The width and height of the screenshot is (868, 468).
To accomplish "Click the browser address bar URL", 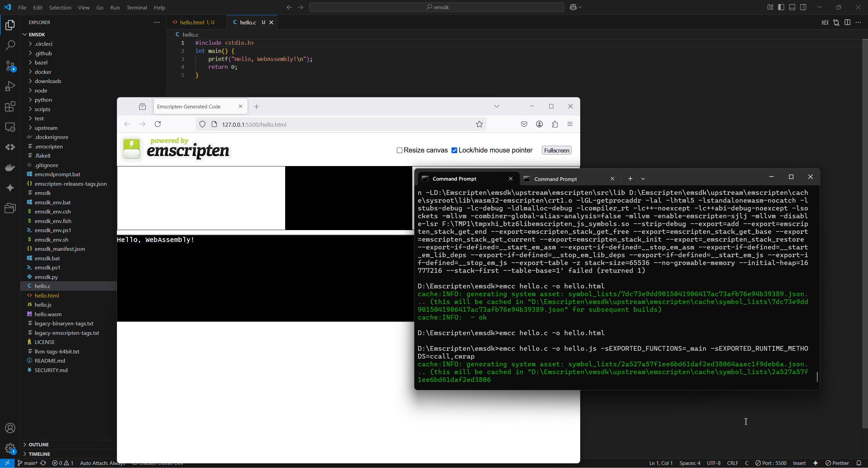I will pyautogui.click(x=254, y=124).
